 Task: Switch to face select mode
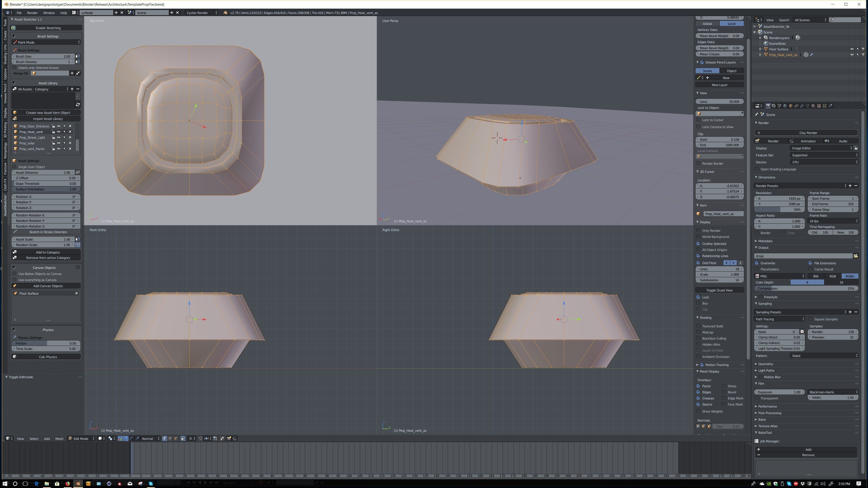click(176, 439)
